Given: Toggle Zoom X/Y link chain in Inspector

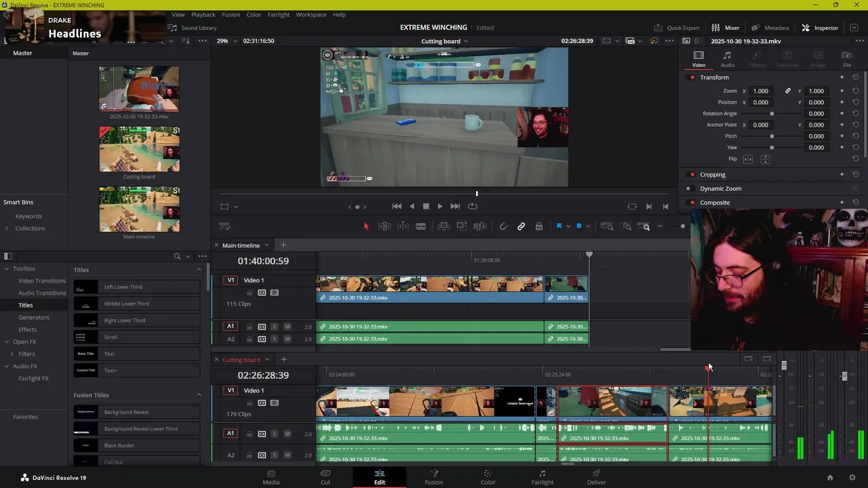Looking at the screenshot, I should click(788, 91).
